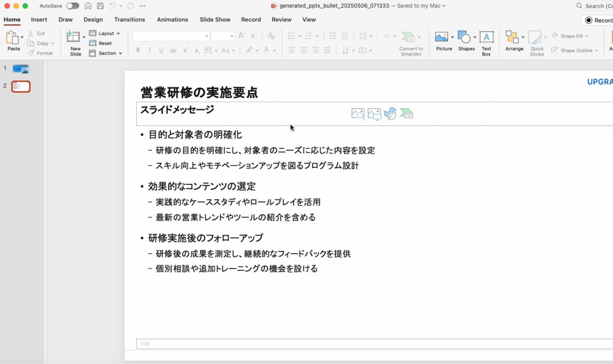Click the Picture insert icon
Image resolution: width=613 pixels, height=364 pixels.
[441, 37]
